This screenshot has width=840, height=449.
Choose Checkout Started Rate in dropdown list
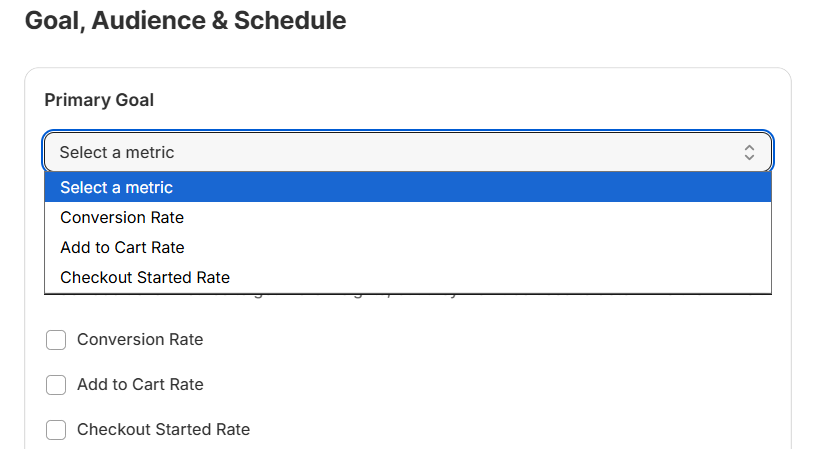pyautogui.click(x=145, y=277)
